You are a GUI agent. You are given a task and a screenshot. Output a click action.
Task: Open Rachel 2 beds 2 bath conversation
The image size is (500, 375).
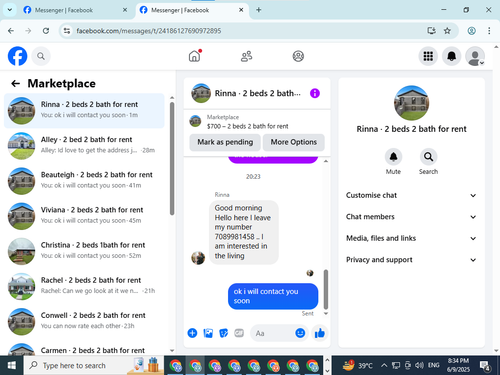tap(84, 286)
